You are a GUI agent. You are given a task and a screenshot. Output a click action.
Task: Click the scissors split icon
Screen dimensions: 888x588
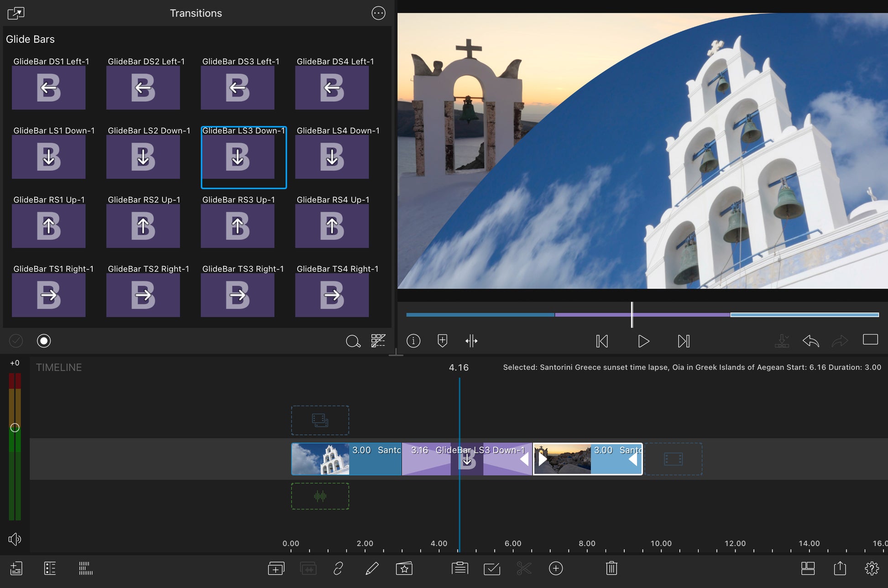[524, 568]
